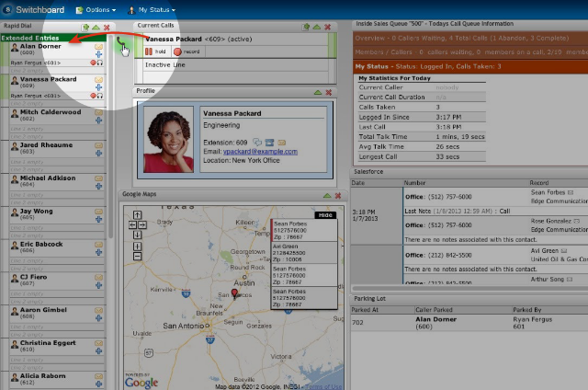Screen dimensions: 588x390
Task: Pan the map right
Action: [x=142, y=224]
